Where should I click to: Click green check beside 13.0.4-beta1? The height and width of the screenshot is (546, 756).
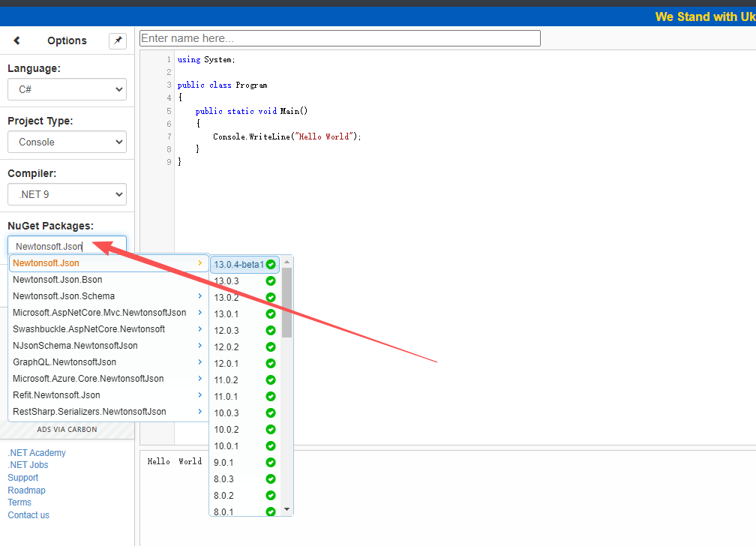[x=271, y=264]
